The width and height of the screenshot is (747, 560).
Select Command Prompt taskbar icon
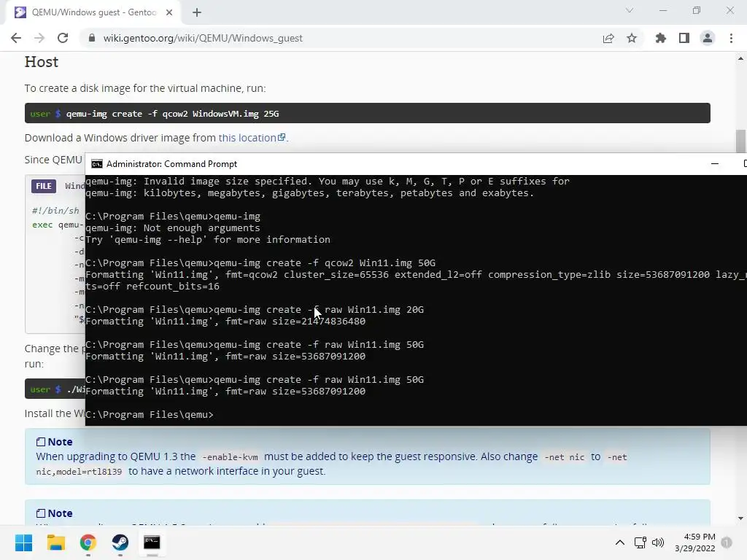pos(152,542)
